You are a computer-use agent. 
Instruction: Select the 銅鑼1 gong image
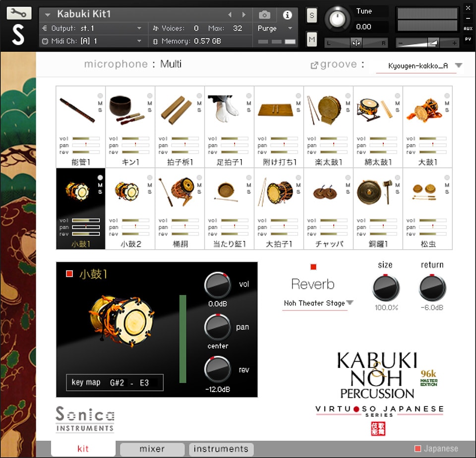click(x=374, y=192)
